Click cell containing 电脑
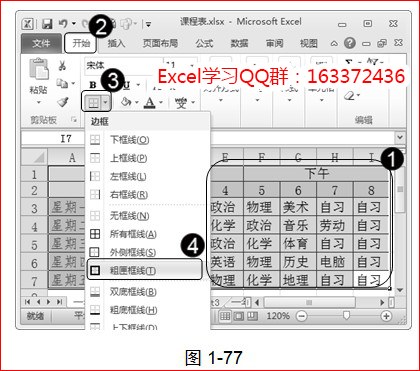The height and width of the screenshot is (371, 420). tap(335, 262)
